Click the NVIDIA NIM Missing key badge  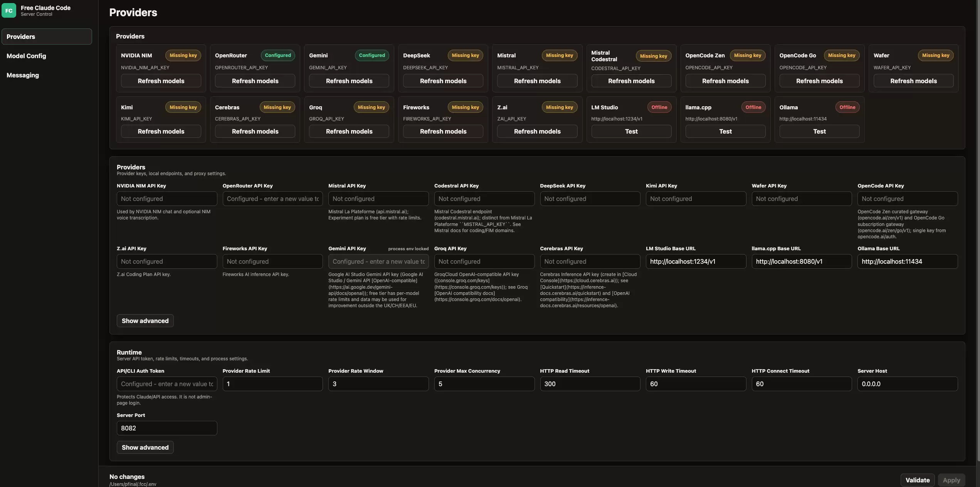pyautogui.click(x=183, y=55)
